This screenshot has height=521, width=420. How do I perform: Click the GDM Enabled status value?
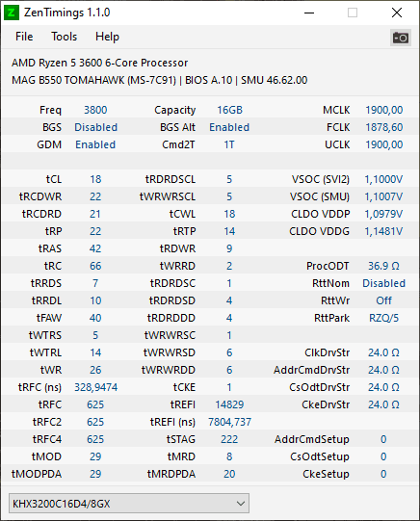[x=95, y=144]
